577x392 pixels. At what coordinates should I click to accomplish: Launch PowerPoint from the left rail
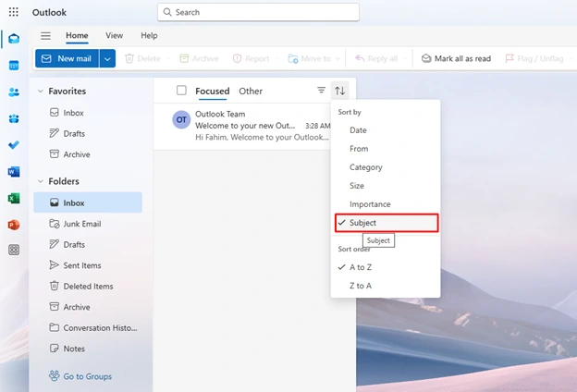point(14,225)
